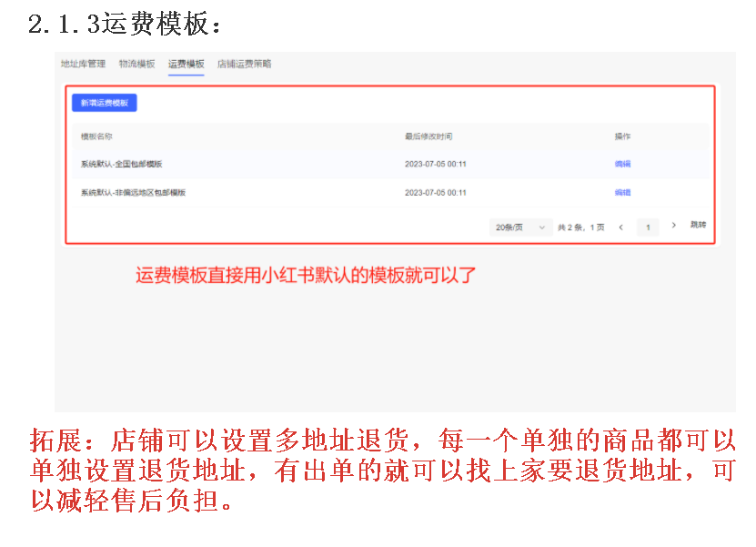Expand the 20条/页 page size dropdown
Image resolution: width=756 pixels, height=547 pixels.
pyautogui.click(x=520, y=227)
